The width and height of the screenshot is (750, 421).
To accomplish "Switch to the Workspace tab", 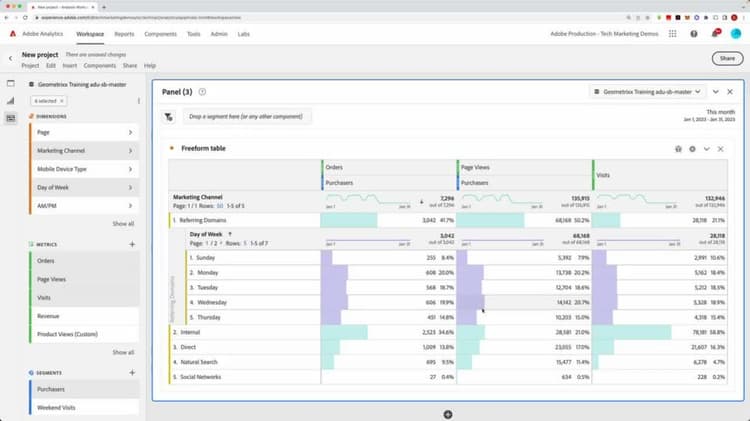I will (x=90, y=34).
